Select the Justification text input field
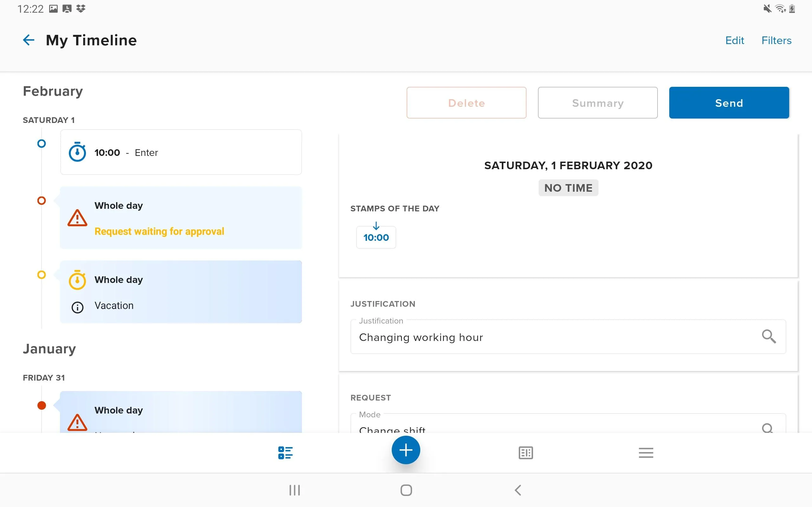812x507 pixels. pyautogui.click(x=568, y=337)
